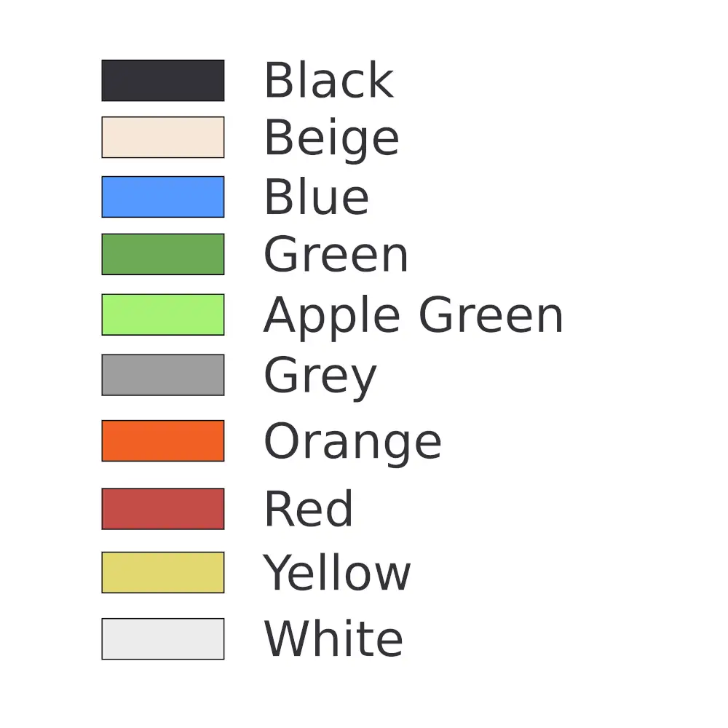Pick the Orange color swatch

click(163, 441)
